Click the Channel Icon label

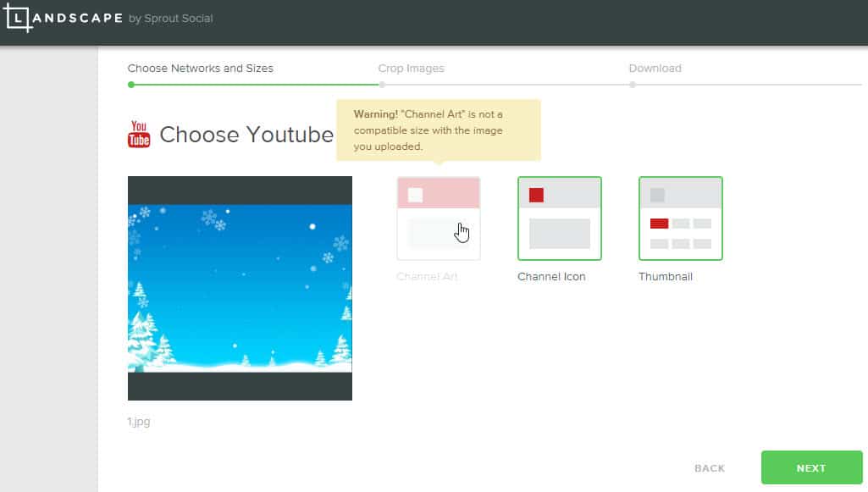pyautogui.click(x=551, y=277)
